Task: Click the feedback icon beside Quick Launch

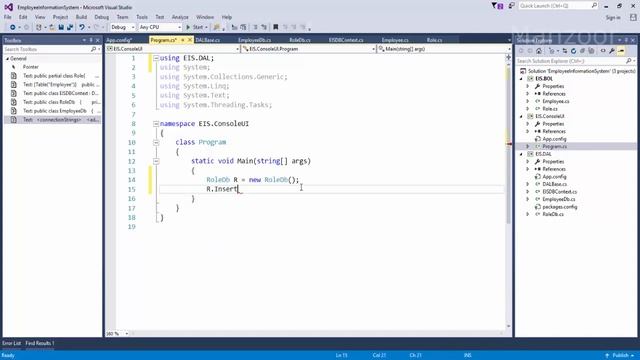Action: tap(511, 6)
